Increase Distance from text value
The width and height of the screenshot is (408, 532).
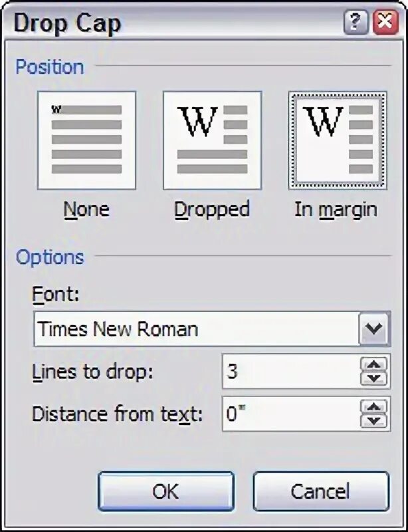(x=374, y=407)
